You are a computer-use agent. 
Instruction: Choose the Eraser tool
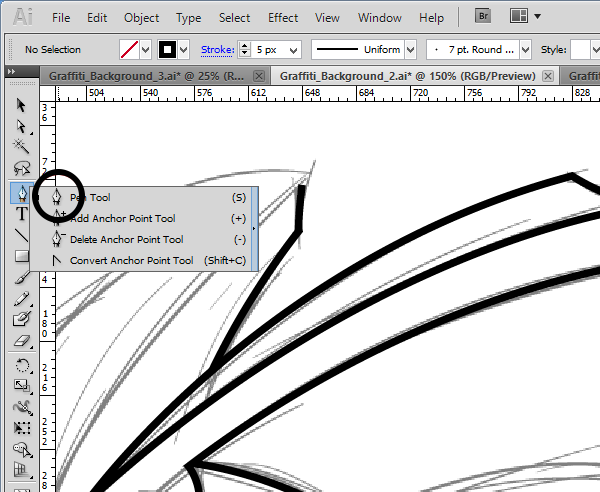21,341
